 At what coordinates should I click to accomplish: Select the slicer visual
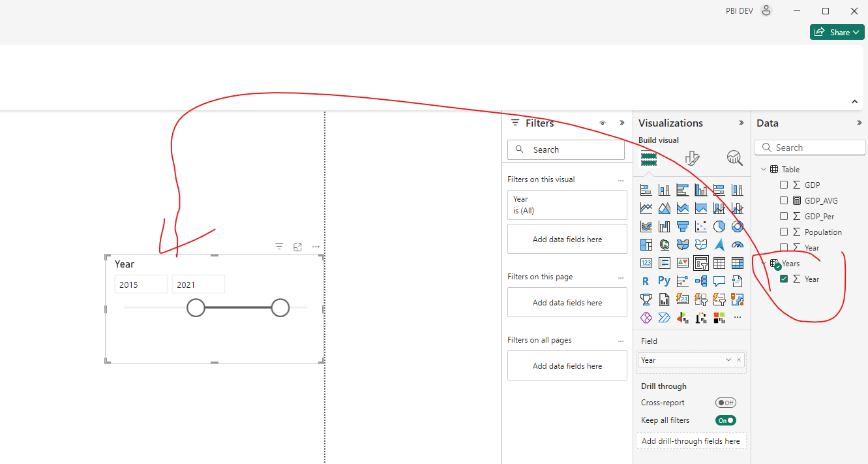click(x=701, y=263)
